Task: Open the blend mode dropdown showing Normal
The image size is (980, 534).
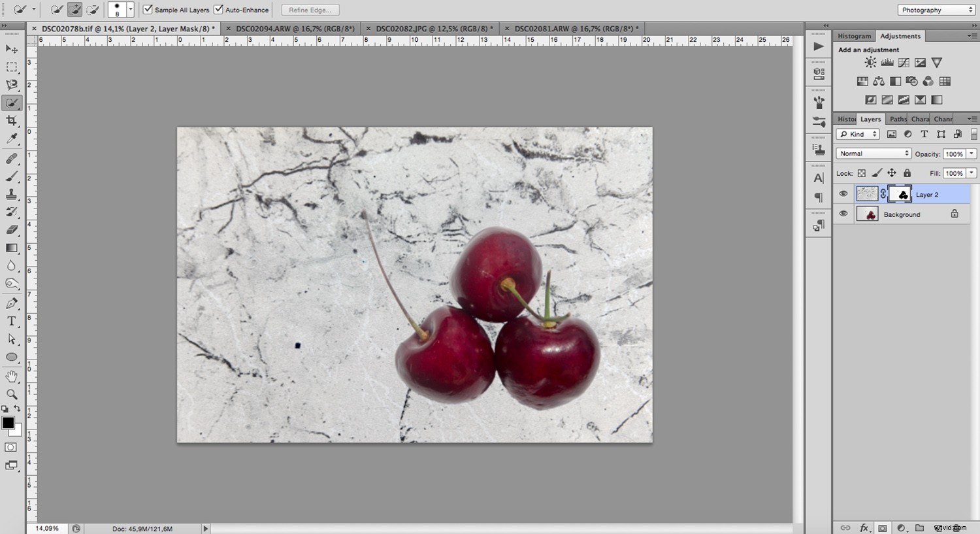Action: click(x=874, y=153)
